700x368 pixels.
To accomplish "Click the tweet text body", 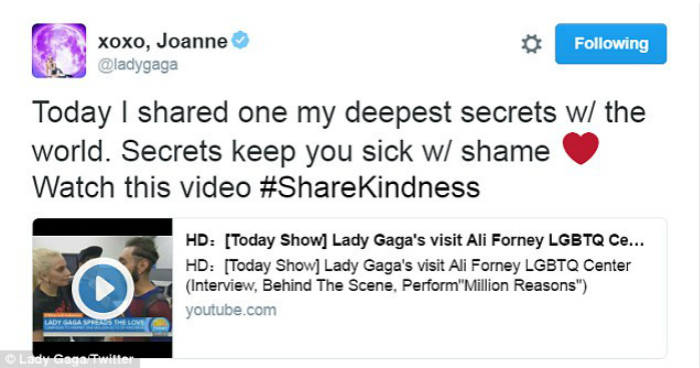I will tap(339, 150).
